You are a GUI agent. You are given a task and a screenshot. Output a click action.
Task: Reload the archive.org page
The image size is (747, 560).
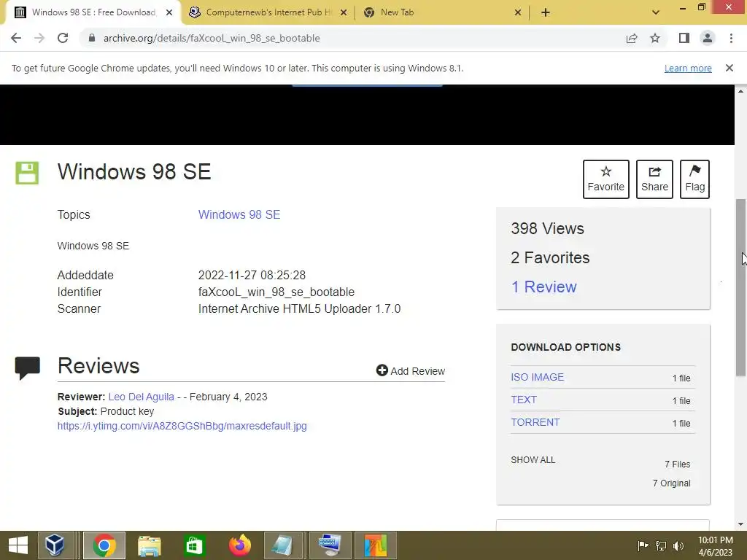coord(63,38)
